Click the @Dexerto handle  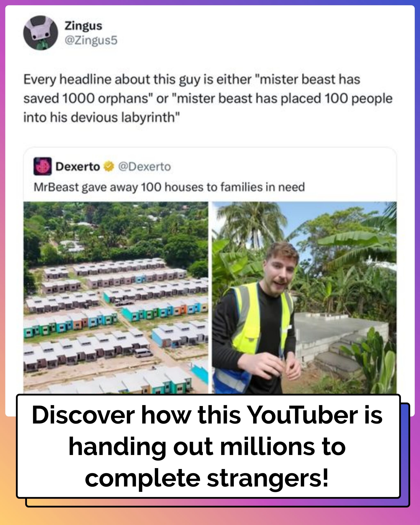click(x=145, y=167)
